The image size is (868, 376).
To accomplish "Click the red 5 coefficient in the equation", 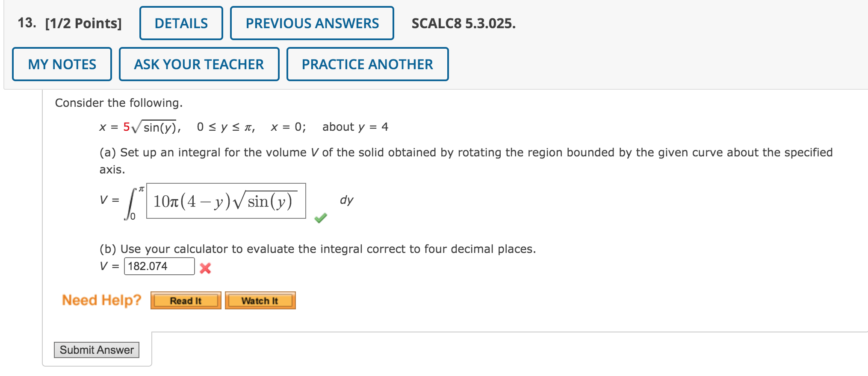I will [x=127, y=126].
